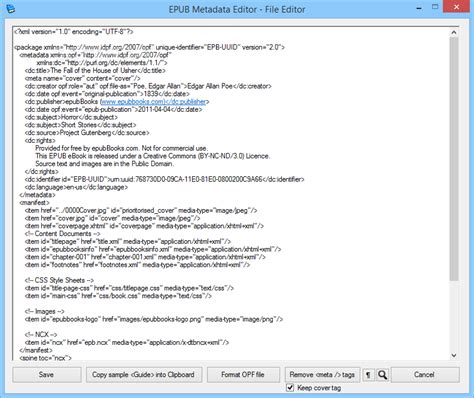Image resolution: width=474 pixels, height=398 pixels.
Task: Click the chapter-001.xml item line
Action: click(145, 257)
